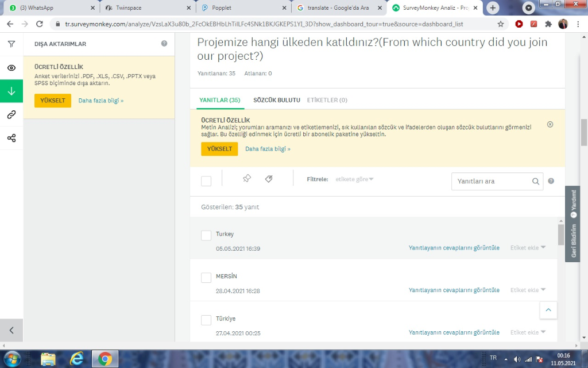This screenshot has height=368, width=588.
Task: Open File Explorer from the taskbar
Action: (48, 359)
